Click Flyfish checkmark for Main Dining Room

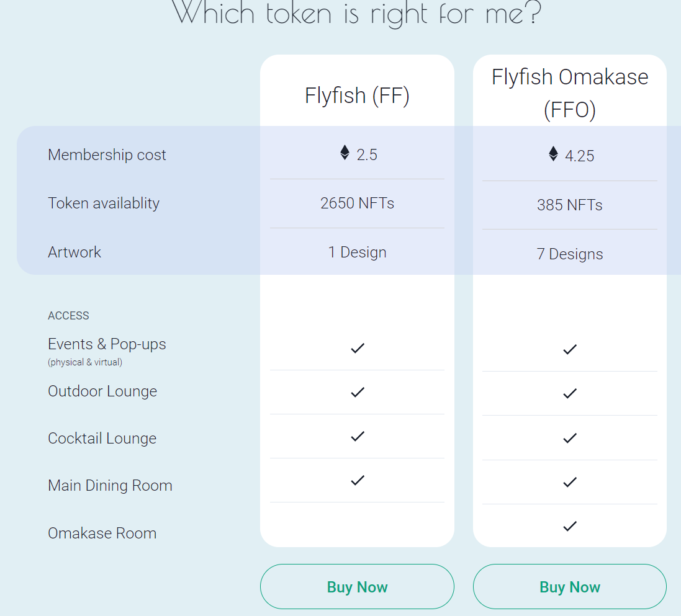click(358, 481)
